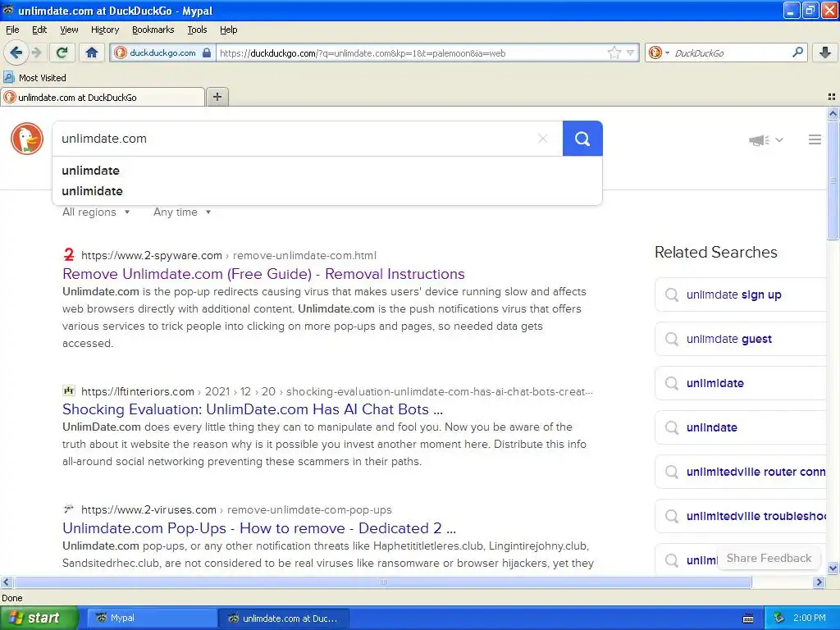Open the Downloads arrow button
This screenshot has width=840, height=630.
[x=825, y=52]
